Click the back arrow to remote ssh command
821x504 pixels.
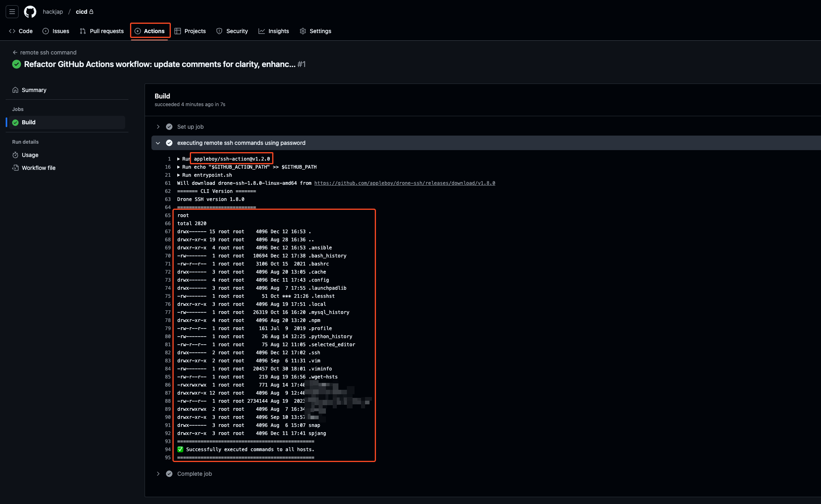15,52
